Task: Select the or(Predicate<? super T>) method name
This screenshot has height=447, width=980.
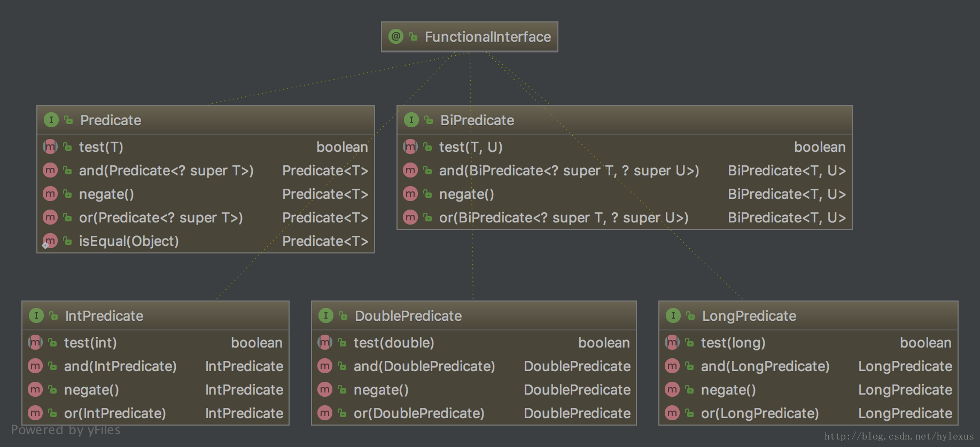Action: pyautogui.click(x=161, y=218)
